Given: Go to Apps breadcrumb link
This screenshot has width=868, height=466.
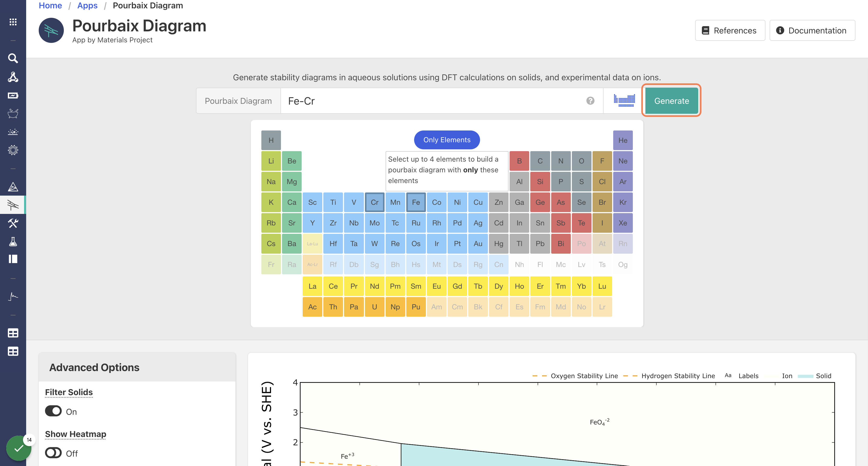Looking at the screenshot, I should coord(87,5).
